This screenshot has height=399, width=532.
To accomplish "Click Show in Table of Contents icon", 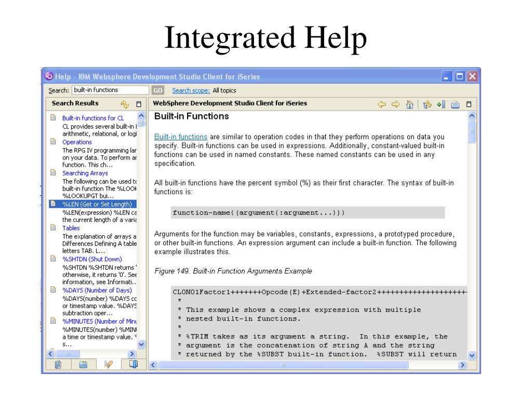I will click(427, 104).
